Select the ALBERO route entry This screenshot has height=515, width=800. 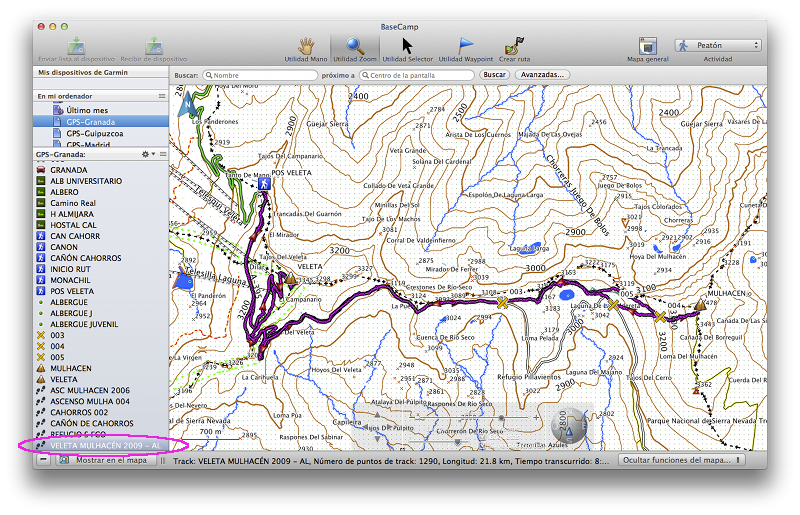pos(101,192)
